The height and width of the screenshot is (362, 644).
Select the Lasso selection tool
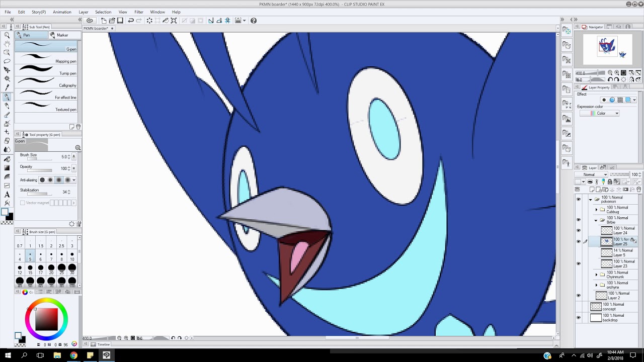coord(7,61)
